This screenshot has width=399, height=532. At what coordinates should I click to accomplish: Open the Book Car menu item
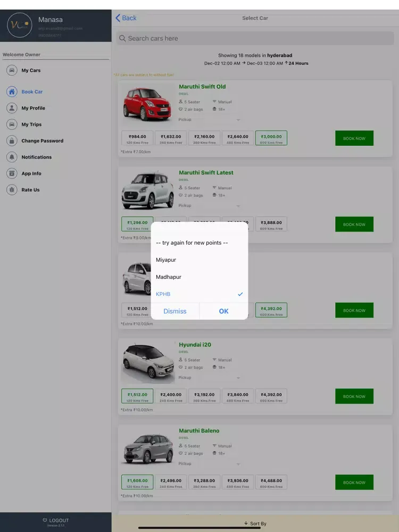(32, 92)
